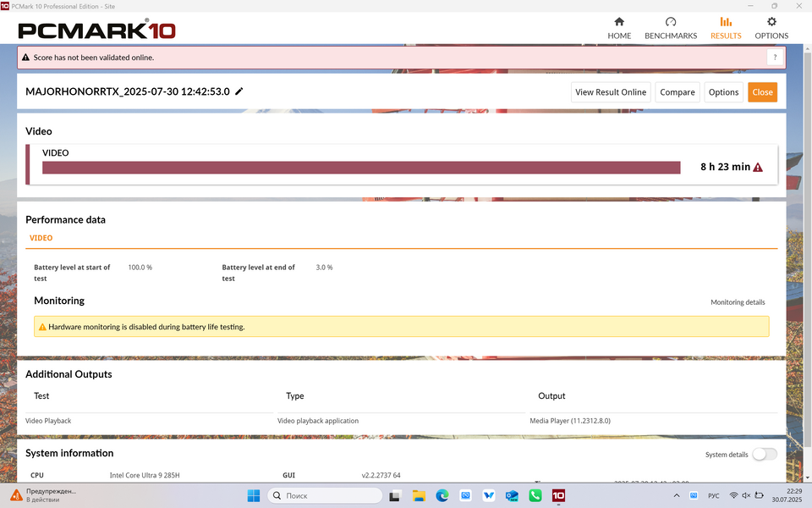Expand the hidden system tray icons chevron
The height and width of the screenshot is (508, 812).
click(676, 495)
